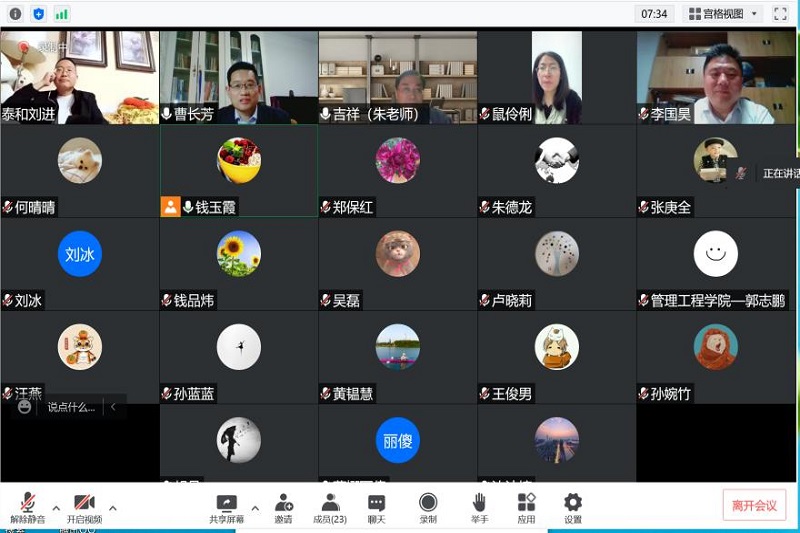Turn on camera with 开启视频
This screenshot has height=533, width=800.
click(84, 506)
